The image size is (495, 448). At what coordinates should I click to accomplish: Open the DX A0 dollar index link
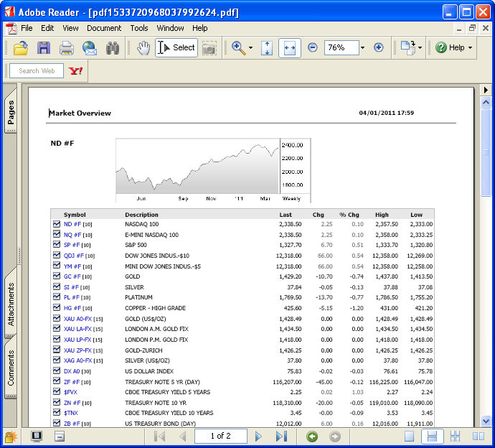point(72,371)
